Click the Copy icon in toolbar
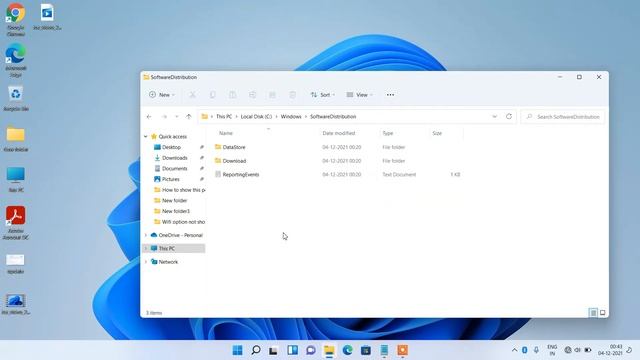Viewport: 640px width, 360px height. pyautogui.click(x=212, y=95)
